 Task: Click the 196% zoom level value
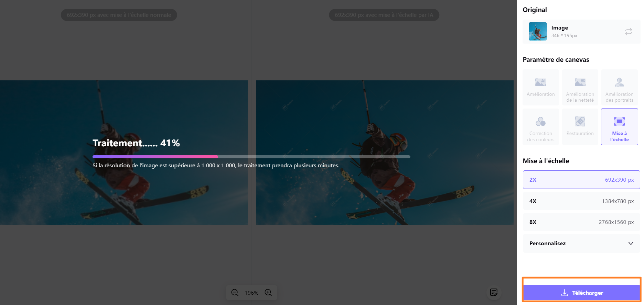pos(251,293)
